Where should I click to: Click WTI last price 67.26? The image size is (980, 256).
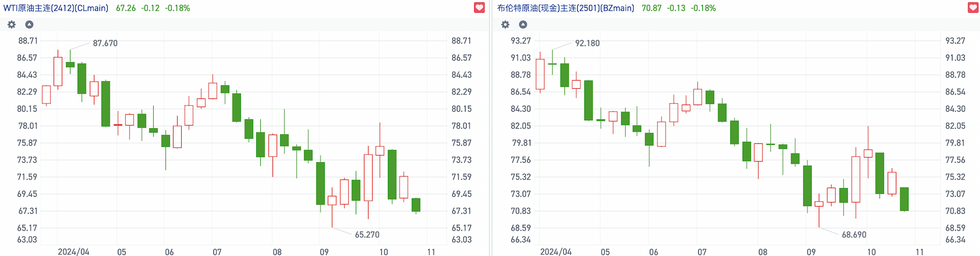point(126,8)
